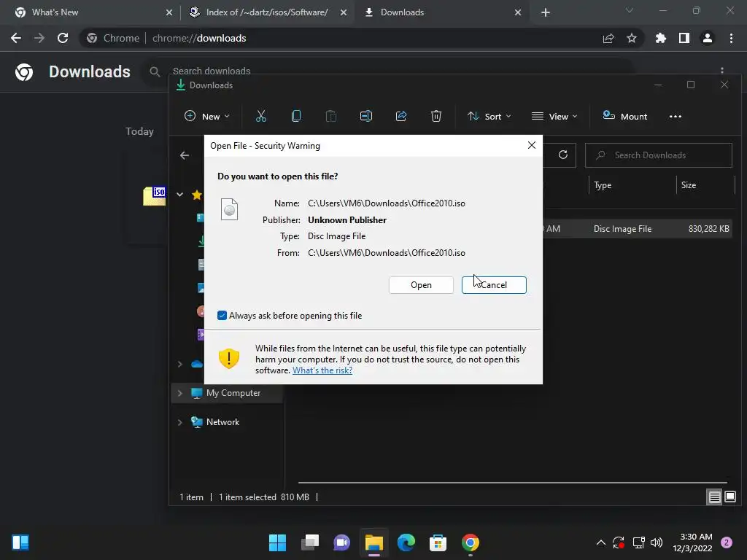Expand the OneDrive cloud tree node
747x560 pixels.
(180, 364)
